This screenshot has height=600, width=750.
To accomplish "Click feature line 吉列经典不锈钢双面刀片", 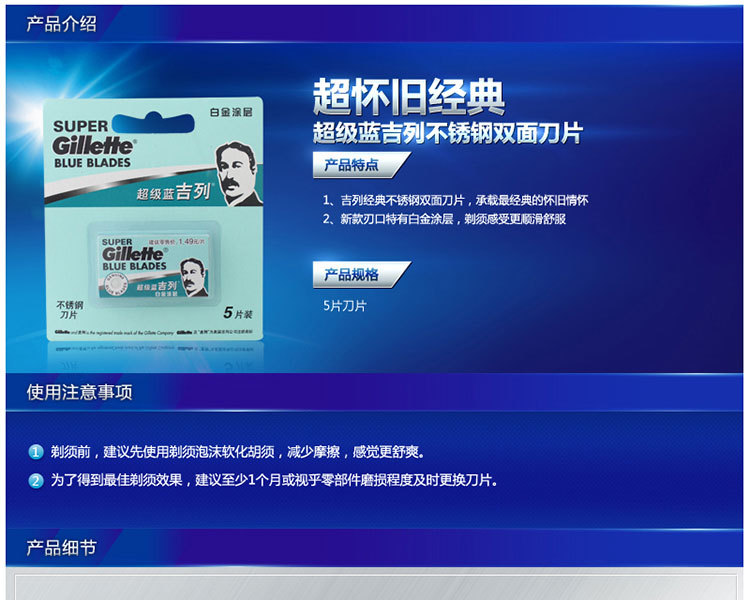I will [455, 200].
